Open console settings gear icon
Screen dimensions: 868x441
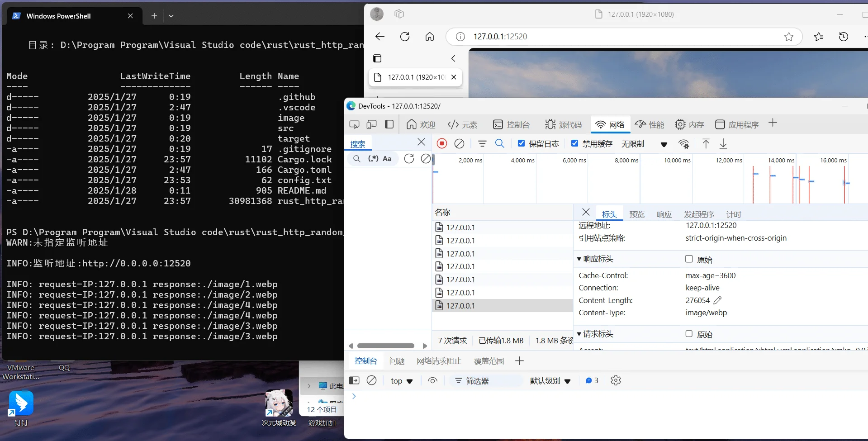(x=616, y=380)
